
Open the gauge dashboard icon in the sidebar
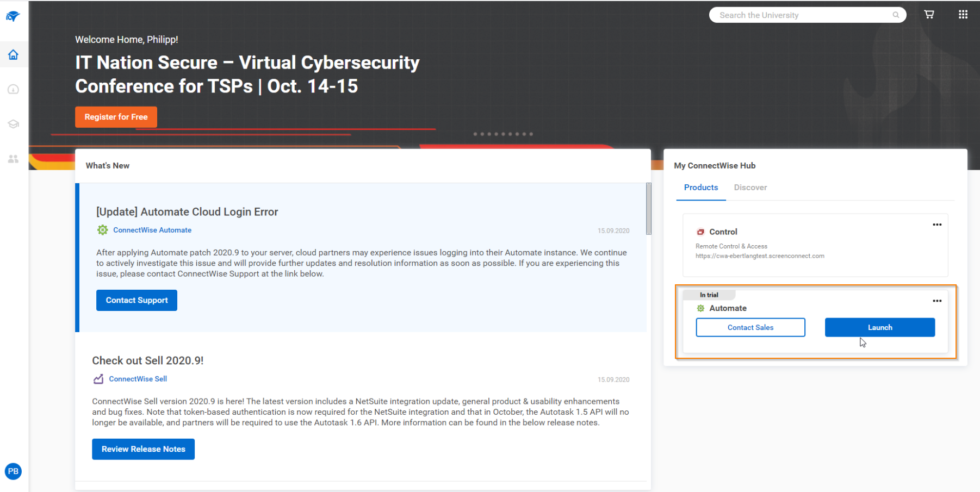click(13, 89)
